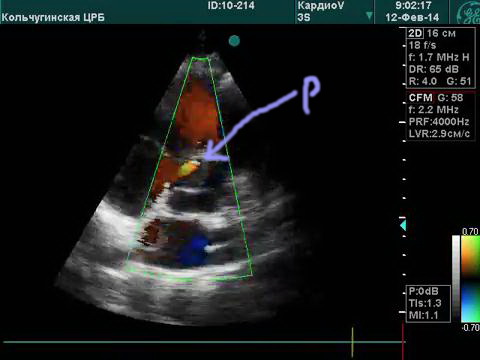Click the GE logo in the corner
The width and height of the screenshot is (480, 360).
[x=468, y=13]
